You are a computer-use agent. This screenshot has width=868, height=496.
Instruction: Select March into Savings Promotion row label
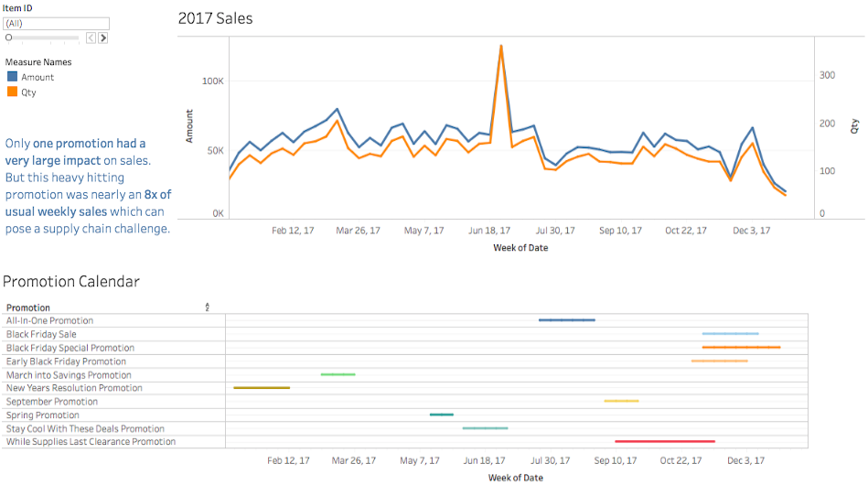click(69, 375)
